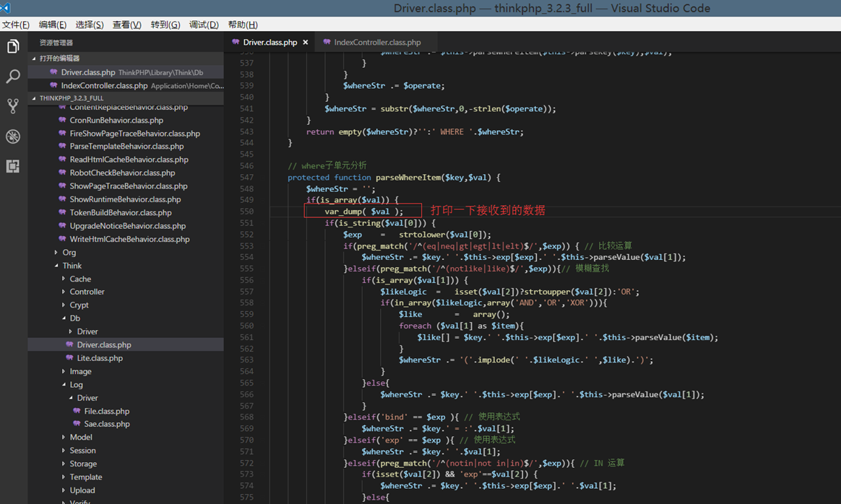The image size is (841, 504).
Task: Open Lite.class.php file
Action: coord(100,358)
